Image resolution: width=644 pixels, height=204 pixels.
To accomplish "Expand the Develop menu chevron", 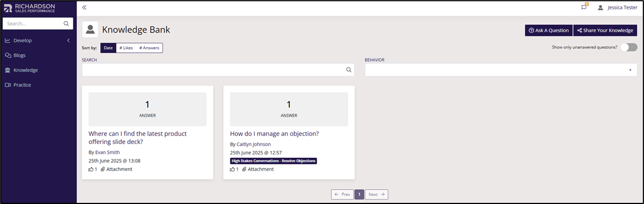I will point(69,41).
